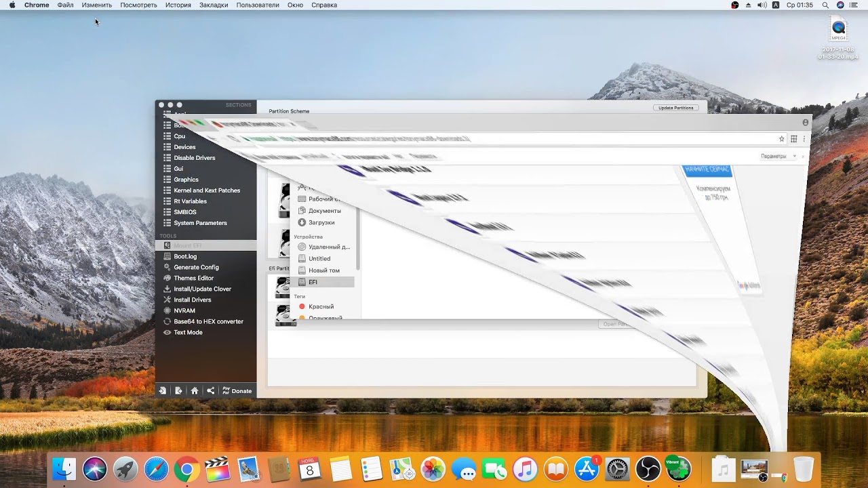This screenshot has width=868, height=488.
Task: Open the Окно menu
Action: (295, 5)
